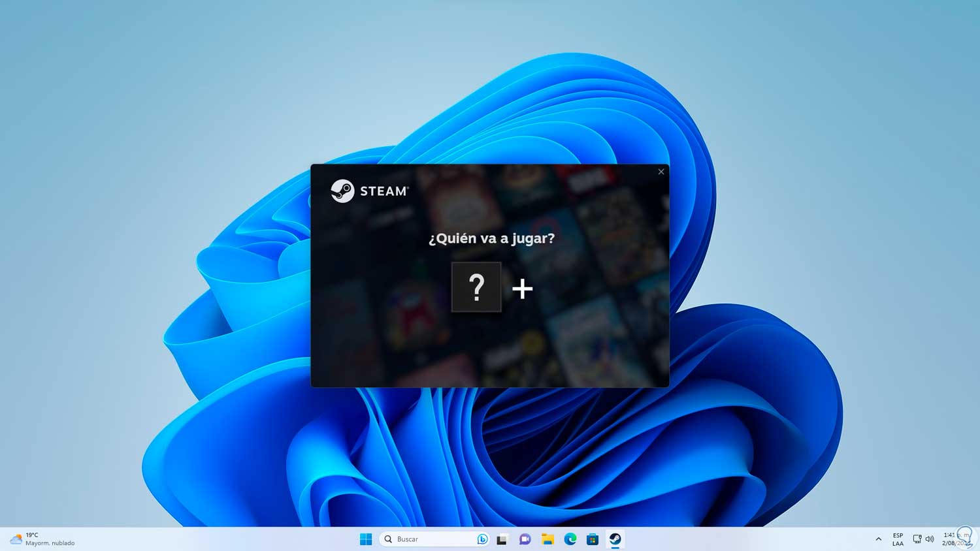This screenshot has height=551, width=980.
Task: Open the volume control speaker icon
Action: pos(930,539)
